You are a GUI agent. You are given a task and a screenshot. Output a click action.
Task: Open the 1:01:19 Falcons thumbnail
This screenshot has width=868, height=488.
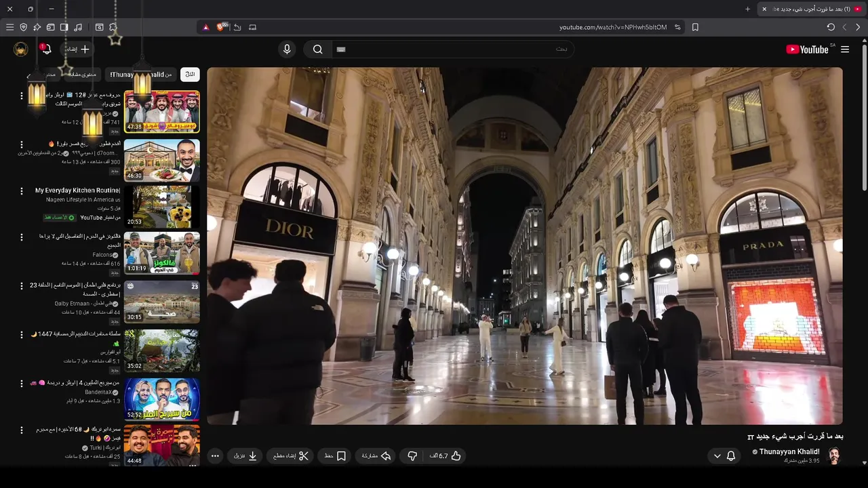(162, 253)
